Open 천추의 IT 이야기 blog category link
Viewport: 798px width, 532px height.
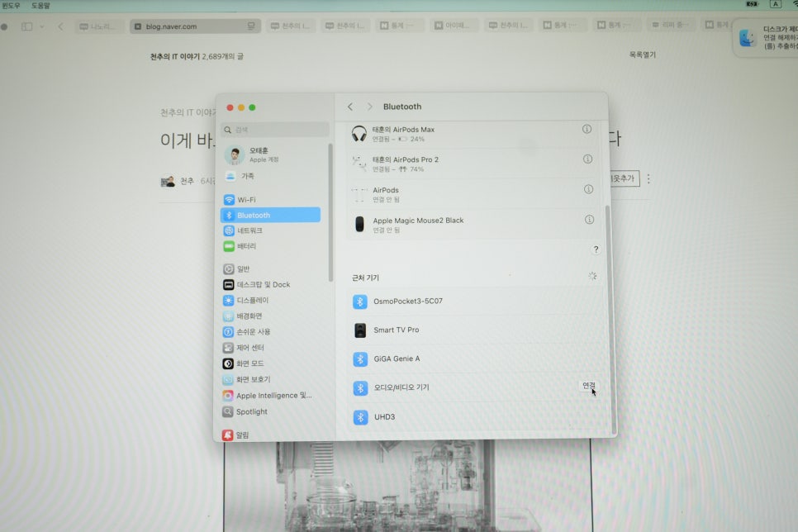click(188, 112)
